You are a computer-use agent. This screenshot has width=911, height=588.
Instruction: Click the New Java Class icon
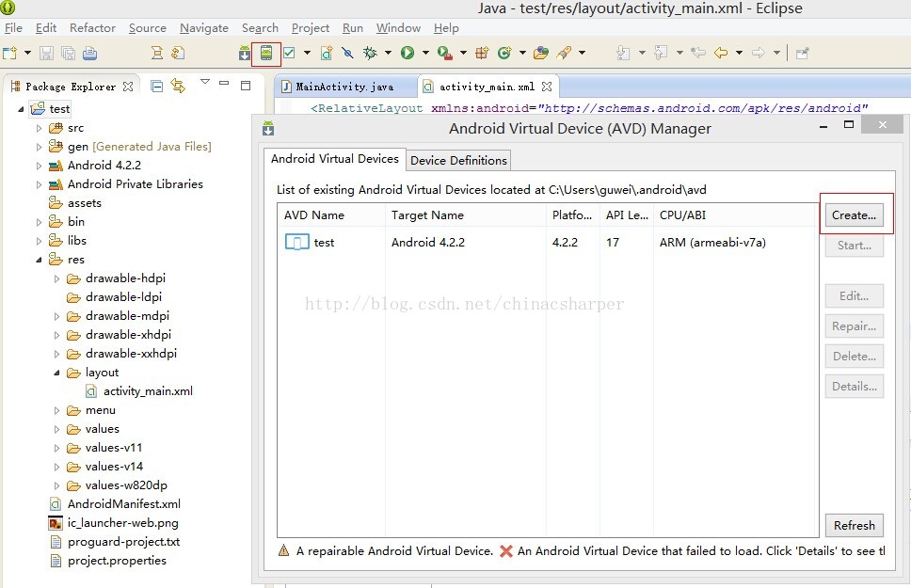pos(503,53)
